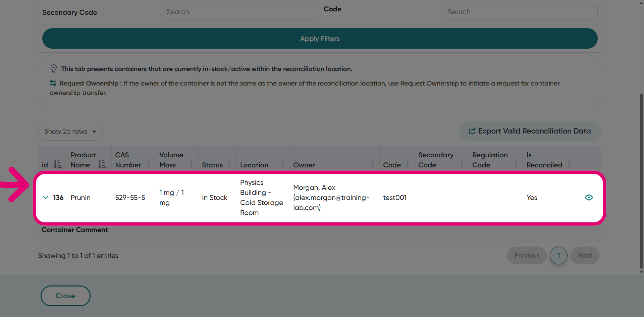
Task: Sort by Product Name column icon
Action: 102,164
